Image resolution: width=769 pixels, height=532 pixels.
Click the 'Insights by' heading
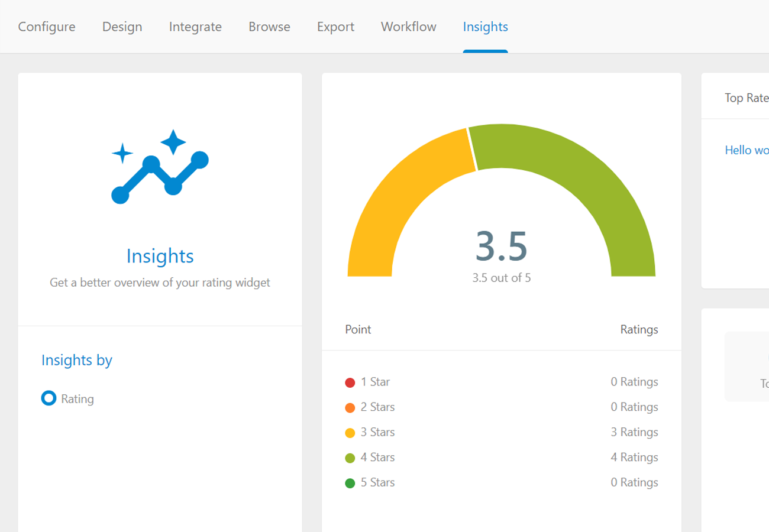pyautogui.click(x=77, y=359)
